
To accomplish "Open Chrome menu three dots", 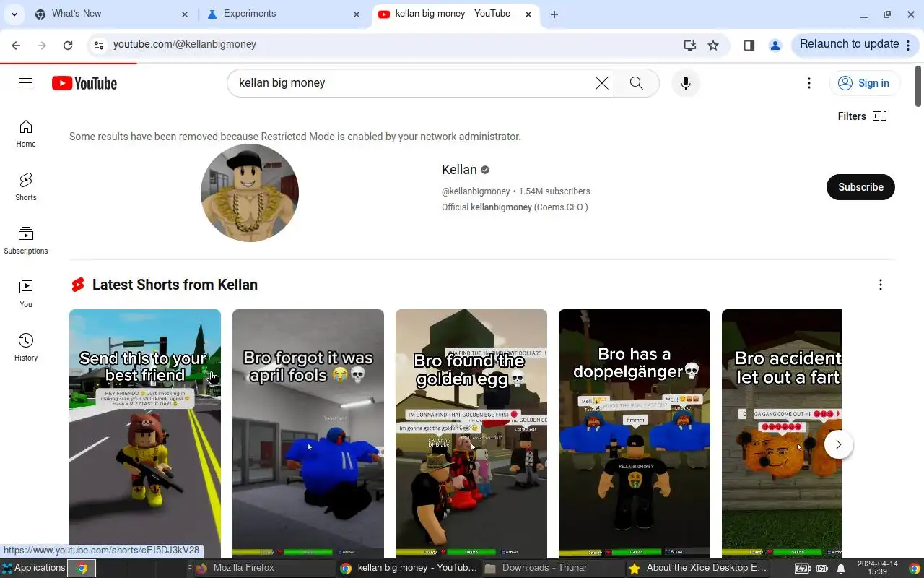I will coord(909,45).
